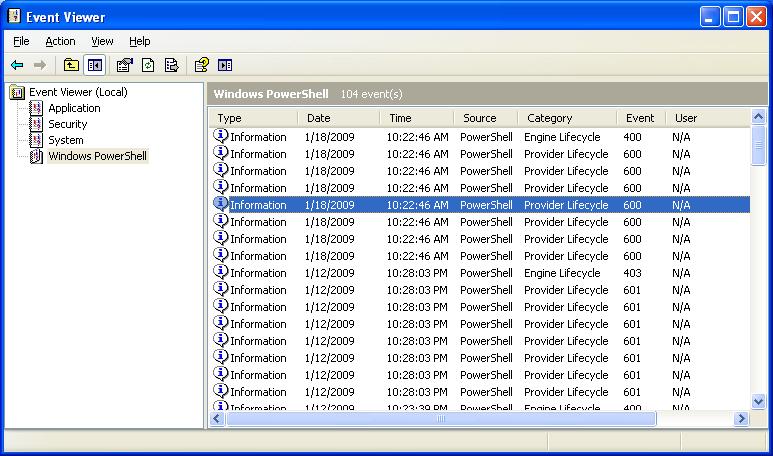Click info icon of the highlighted event row
This screenshot has height=456, width=773.
220,204
